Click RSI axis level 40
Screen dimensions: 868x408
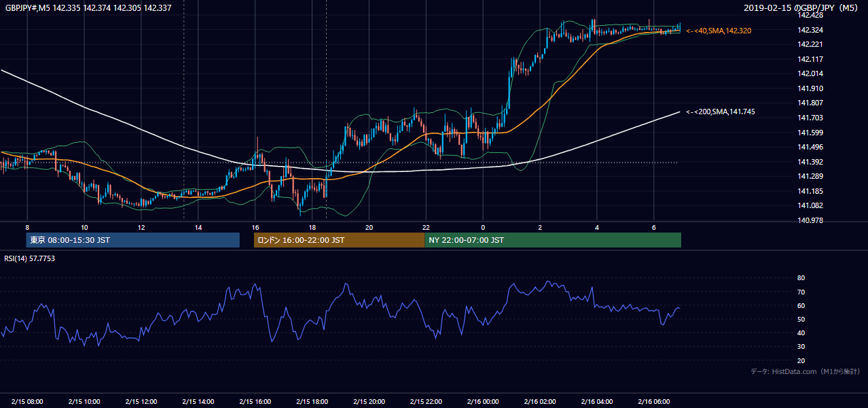801,333
